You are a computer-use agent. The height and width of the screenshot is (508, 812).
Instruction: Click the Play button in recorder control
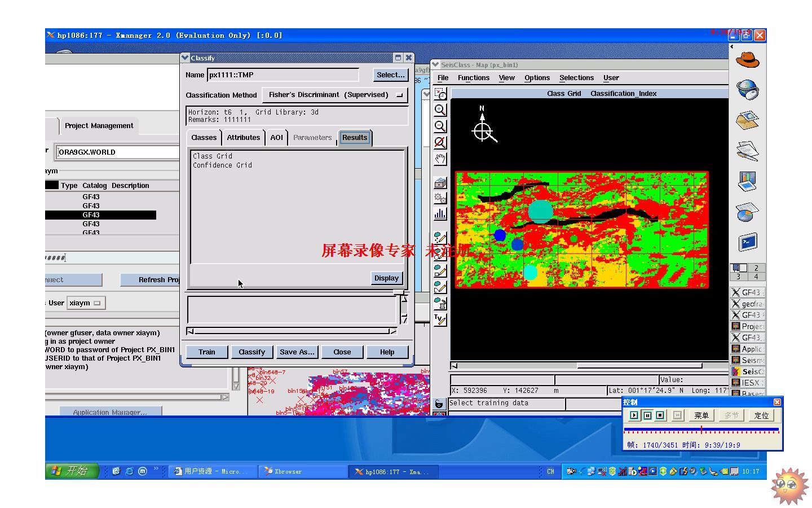click(x=634, y=415)
